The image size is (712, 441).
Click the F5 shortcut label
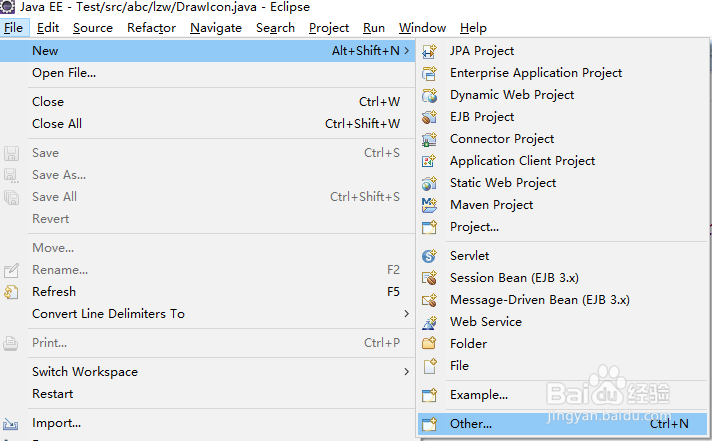(393, 292)
